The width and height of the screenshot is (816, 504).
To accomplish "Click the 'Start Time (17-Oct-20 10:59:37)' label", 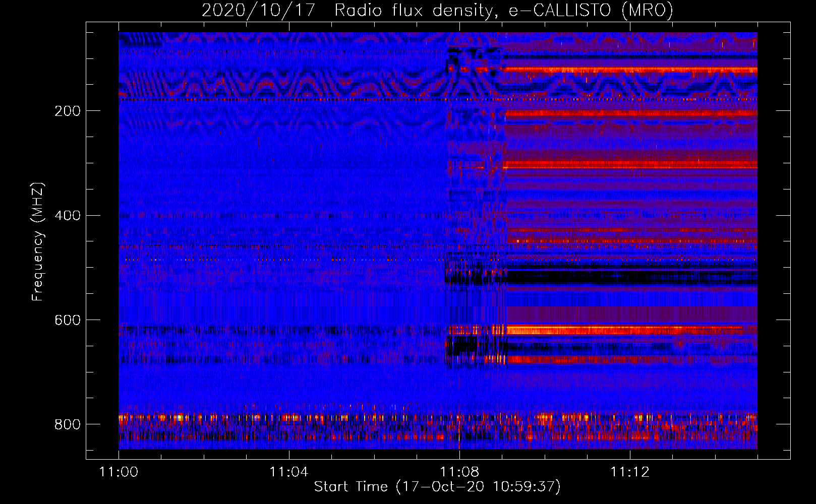I will tap(437, 487).
